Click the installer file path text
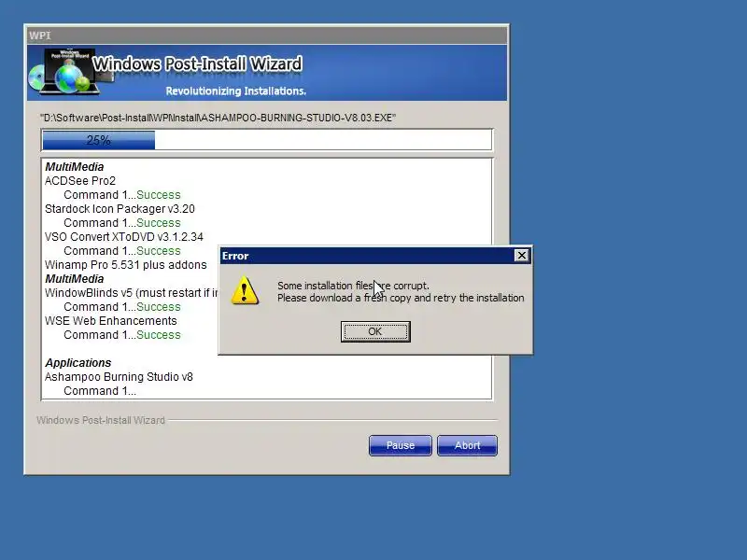Viewport: 747px width, 560px height. (218, 118)
